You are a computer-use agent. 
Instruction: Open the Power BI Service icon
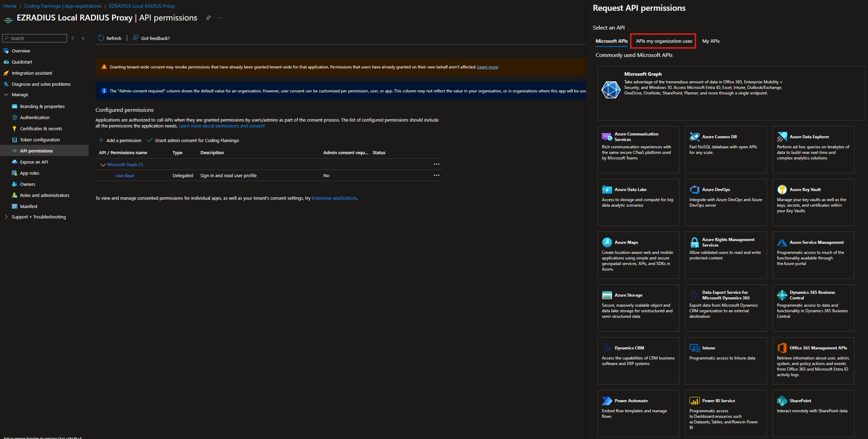694,401
